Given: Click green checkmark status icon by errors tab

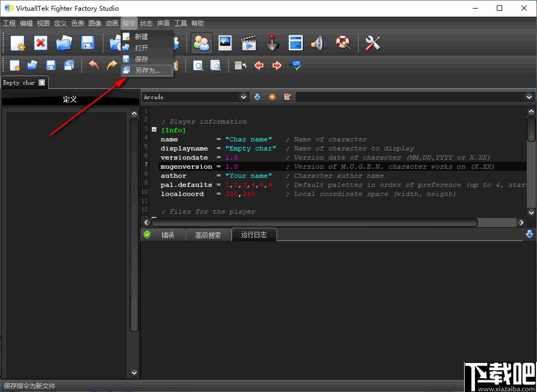Looking at the screenshot, I should click(147, 235).
